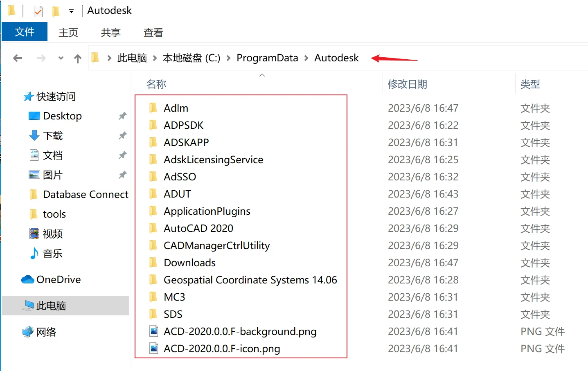Select 此电脑 in the navigation pane
Image resolution: width=588 pixels, height=371 pixels.
[65, 306]
